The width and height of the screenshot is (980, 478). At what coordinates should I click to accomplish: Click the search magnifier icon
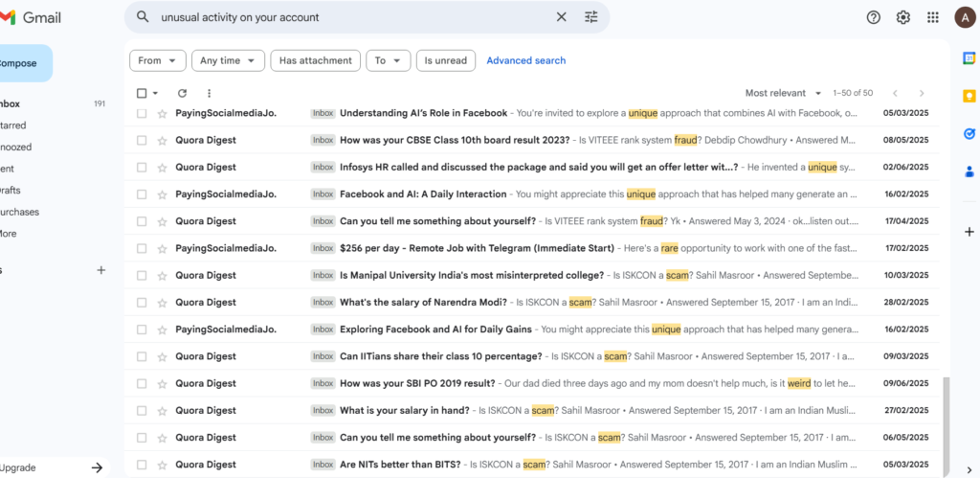coord(143,17)
